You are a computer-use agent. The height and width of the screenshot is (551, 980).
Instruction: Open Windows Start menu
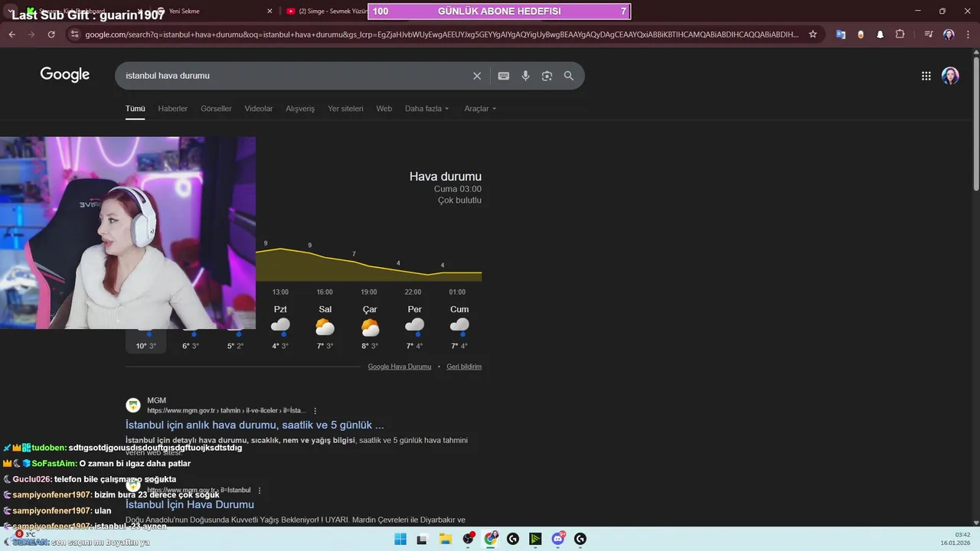tap(400, 539)
